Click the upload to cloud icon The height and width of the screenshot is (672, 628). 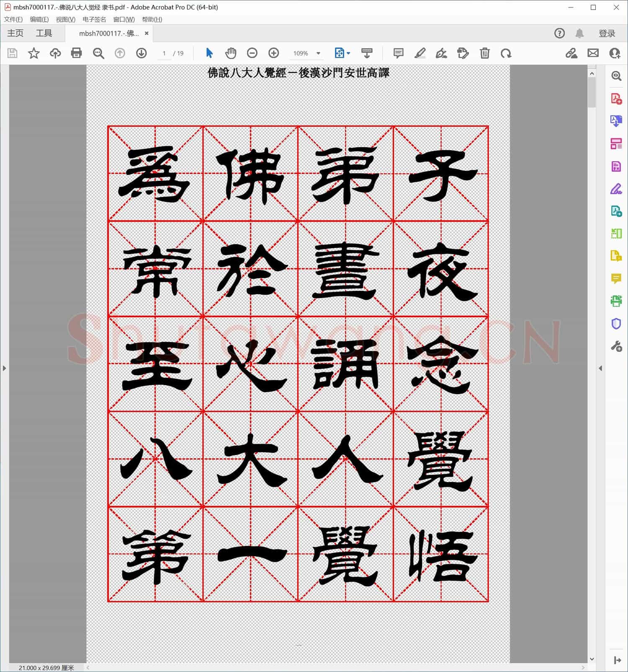coord(55,53)
